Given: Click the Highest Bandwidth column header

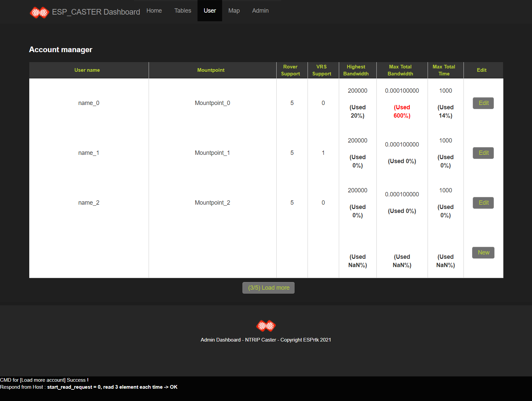Looking at the screenshot, I should point(356,70).
